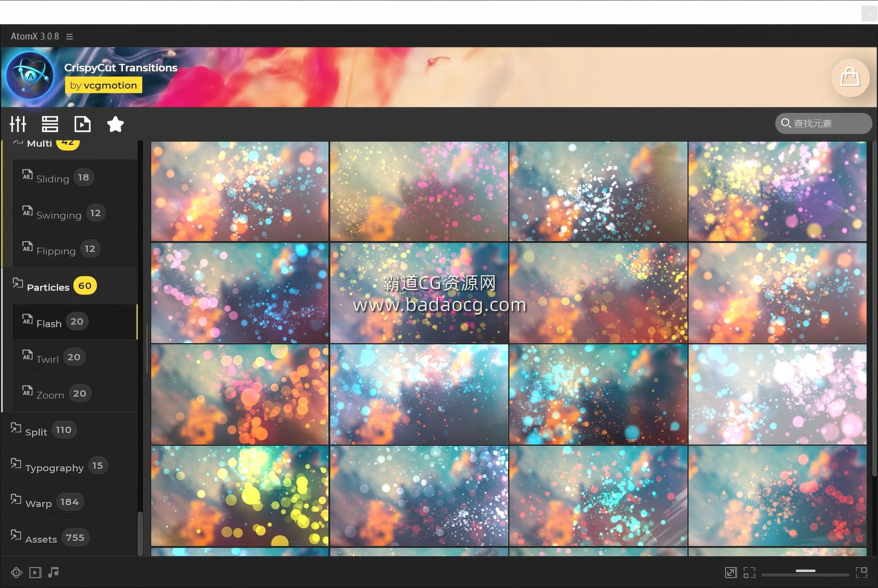
Task: Click the search magnifier icon
Action: click(x=786, y=123)
